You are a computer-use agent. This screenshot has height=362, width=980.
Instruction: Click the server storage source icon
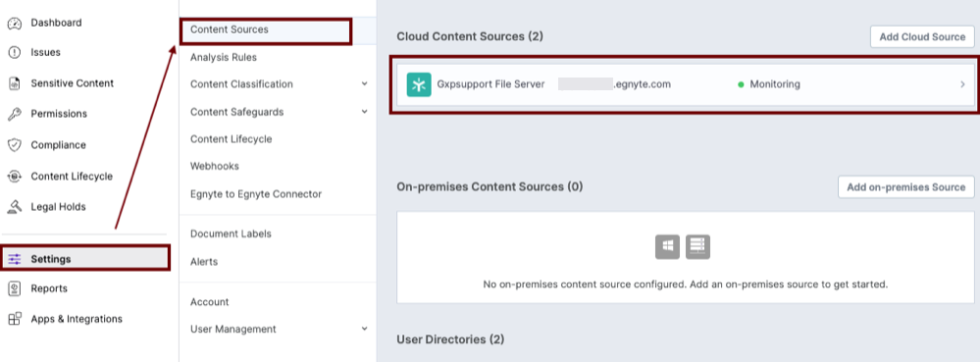click(x=697, y=247)
